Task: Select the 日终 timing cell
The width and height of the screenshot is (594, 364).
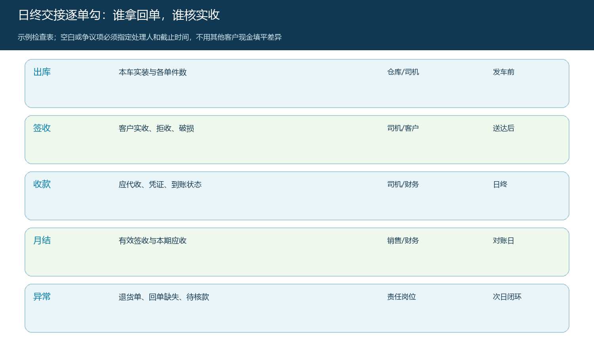Action: pyautogui.click(x=500, y=184)
